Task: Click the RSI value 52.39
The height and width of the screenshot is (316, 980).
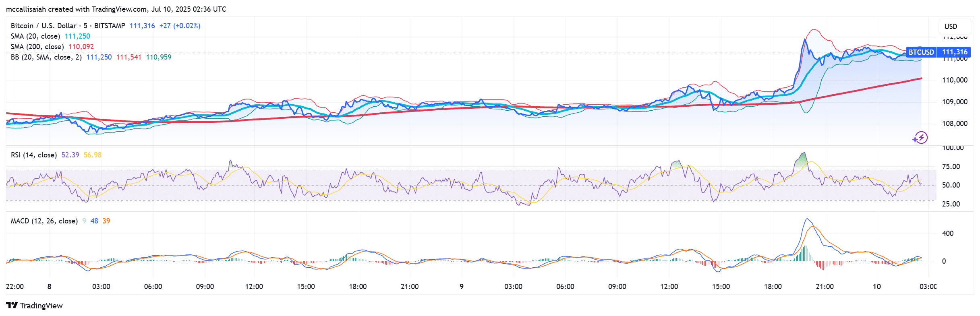Action: tap(70, 155)
